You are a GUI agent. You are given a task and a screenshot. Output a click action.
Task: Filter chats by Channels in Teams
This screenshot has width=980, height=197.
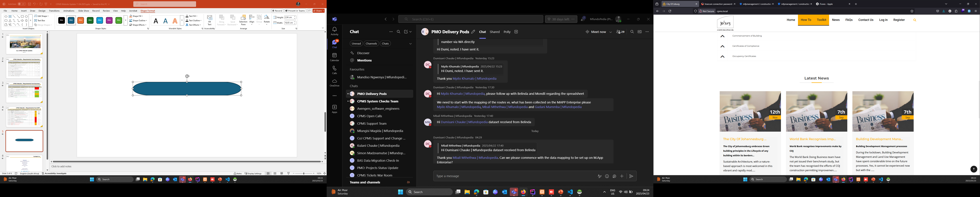click(371, 44)
